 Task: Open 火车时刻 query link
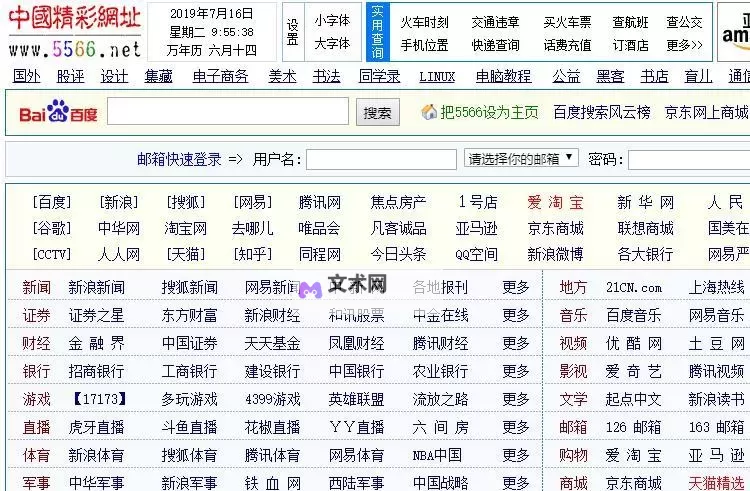[x=424, y=22]
